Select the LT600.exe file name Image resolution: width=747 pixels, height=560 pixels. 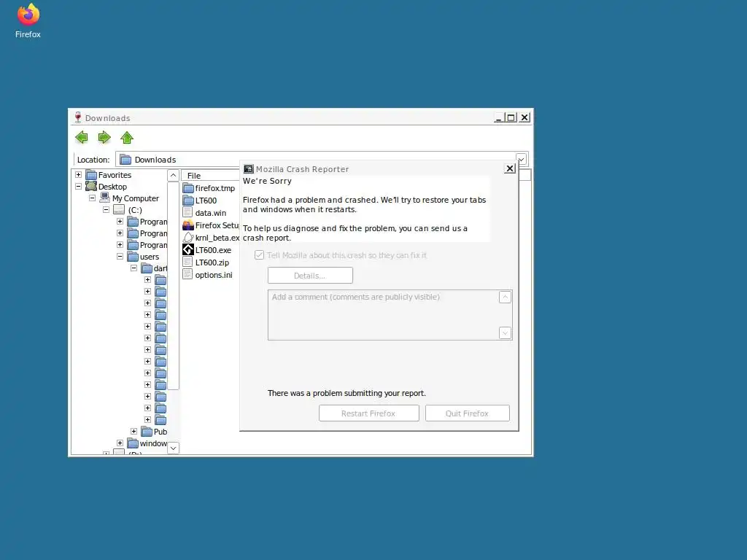pos(213,250)
